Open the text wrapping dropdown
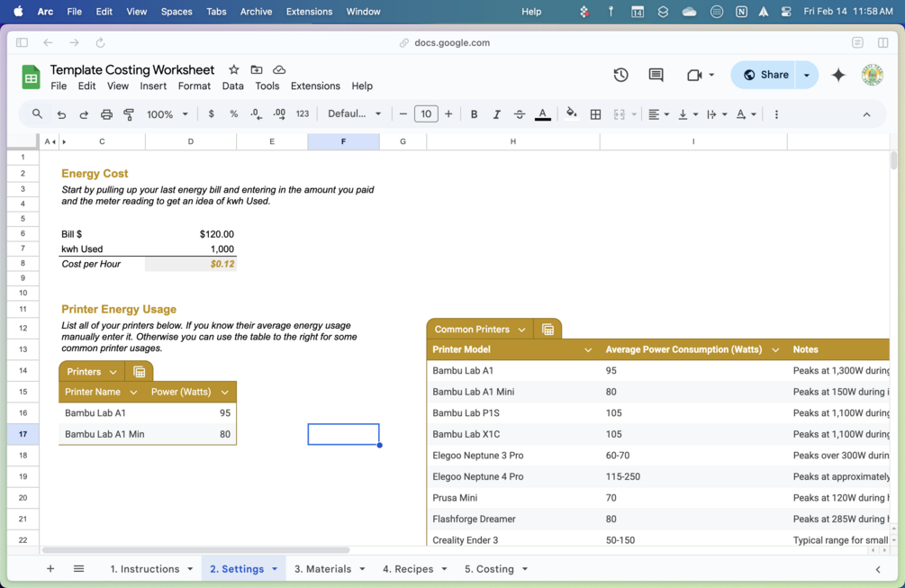The width and height of the screenshot is (905, 588). [x=717, y=114]
